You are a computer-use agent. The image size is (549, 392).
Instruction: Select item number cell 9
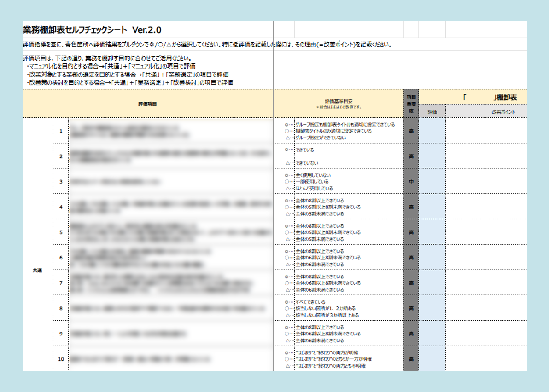(x=61, y=334)
